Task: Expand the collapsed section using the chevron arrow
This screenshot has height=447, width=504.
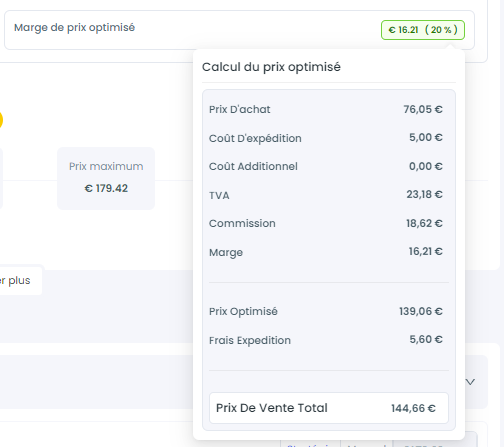Action: (x=470, y=382)
